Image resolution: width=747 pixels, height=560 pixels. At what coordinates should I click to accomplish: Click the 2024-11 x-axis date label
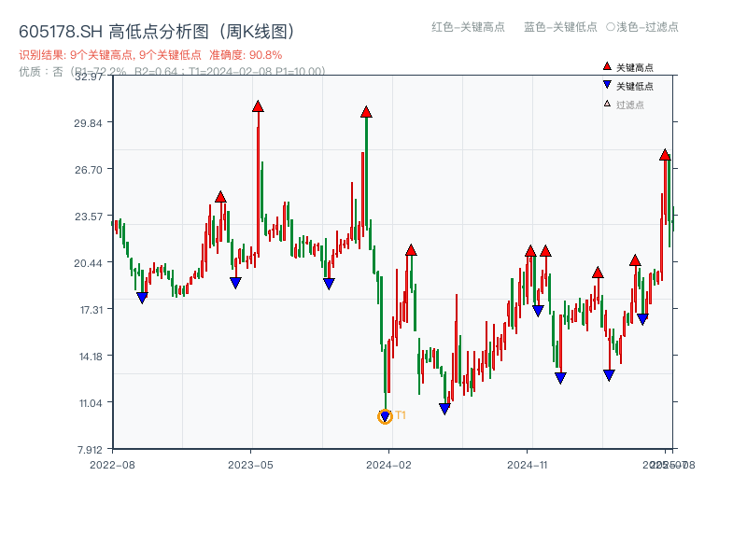tap(528, 465)
